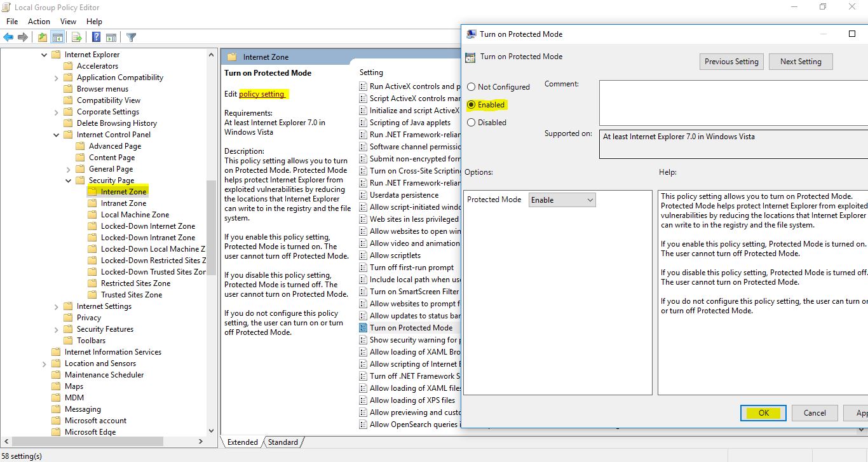Click the Up One Level folder icon
The image size is (868, 462).
[x=42, y=37]
